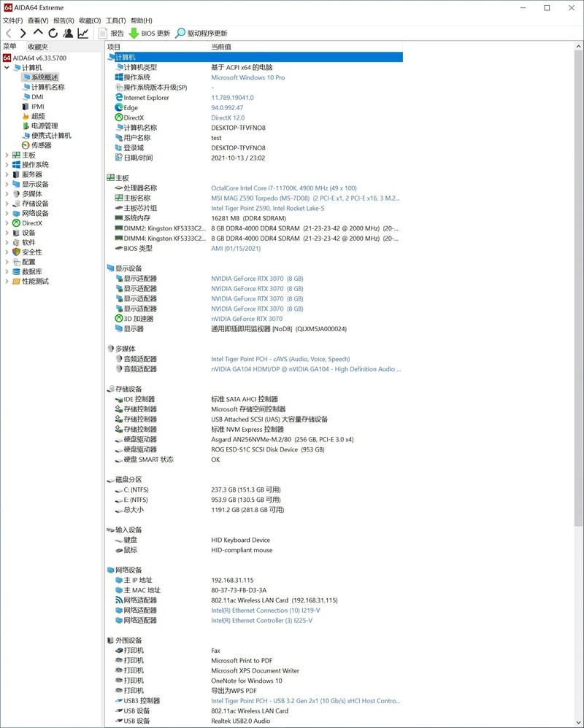Open the 帮助(H) menu
This screenshot has height=728, width=584.
coord(141,20)
